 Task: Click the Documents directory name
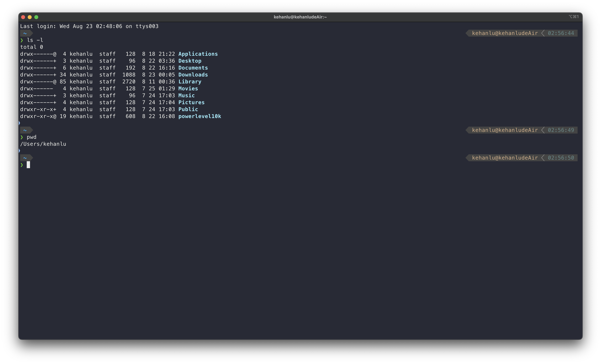pyautogui.click(x=193, y=68)
